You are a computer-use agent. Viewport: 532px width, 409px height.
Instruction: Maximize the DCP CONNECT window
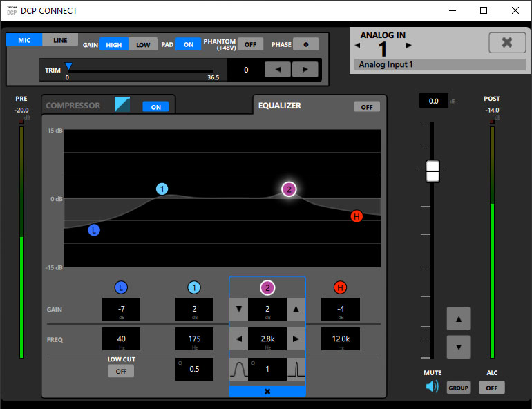coord(484,10)
